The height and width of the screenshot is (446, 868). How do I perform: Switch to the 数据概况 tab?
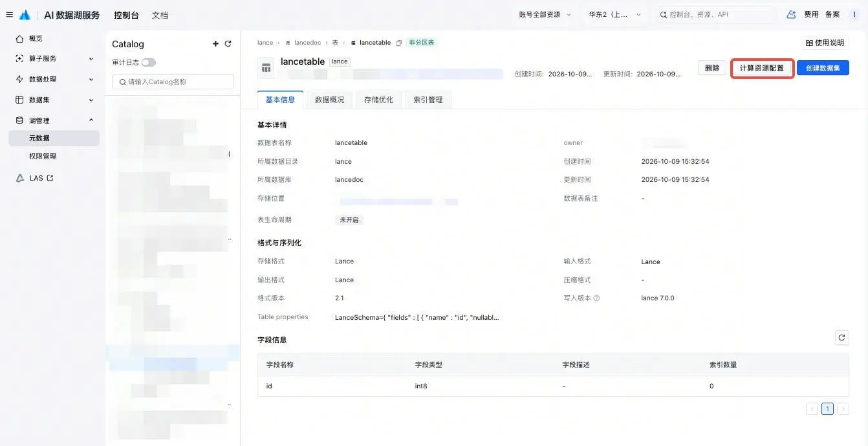329,100
